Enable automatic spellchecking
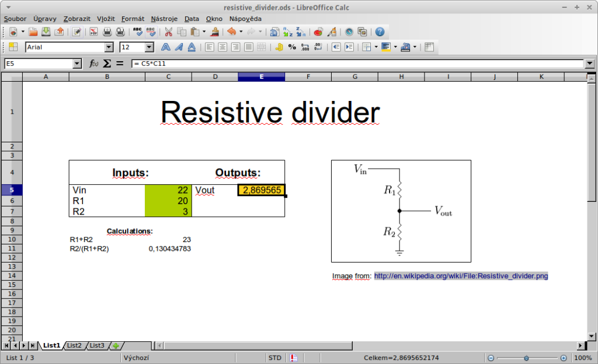Screen dimensions: 598x364 point(151,32)
